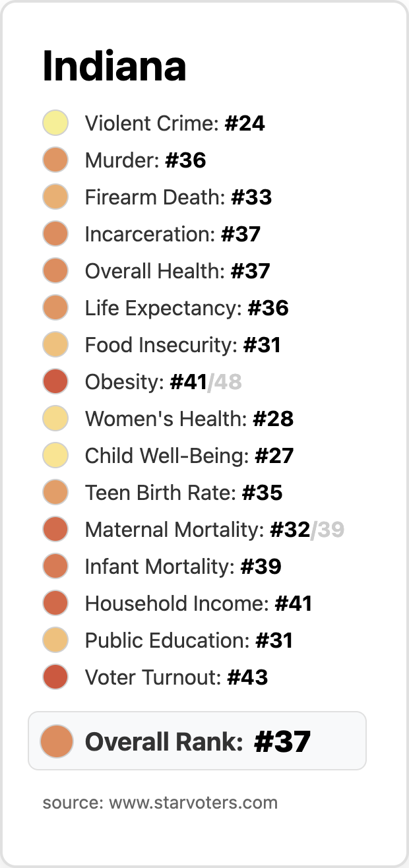Click the Public Education #31 row

pos(189,640)
